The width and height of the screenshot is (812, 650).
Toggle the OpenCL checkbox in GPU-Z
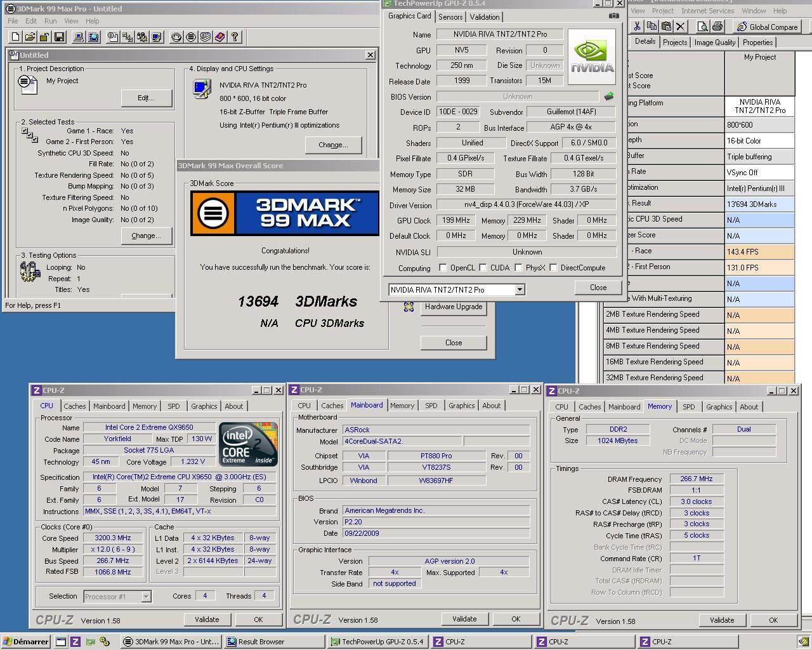tap(443, 268)
